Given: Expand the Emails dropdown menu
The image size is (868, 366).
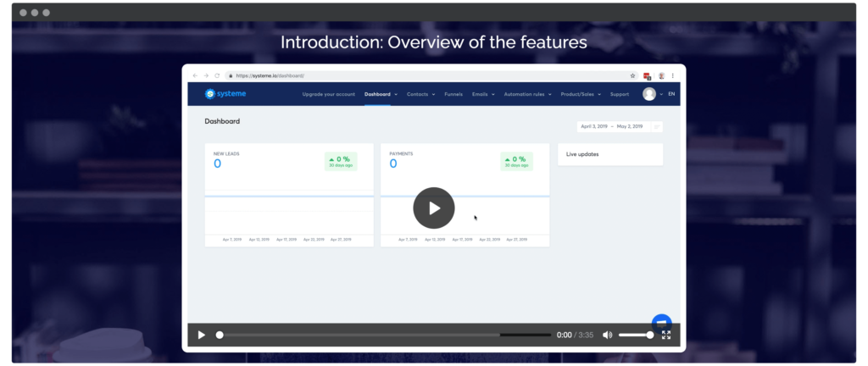Looking at the screenshot, I should [x=482, y=94].
